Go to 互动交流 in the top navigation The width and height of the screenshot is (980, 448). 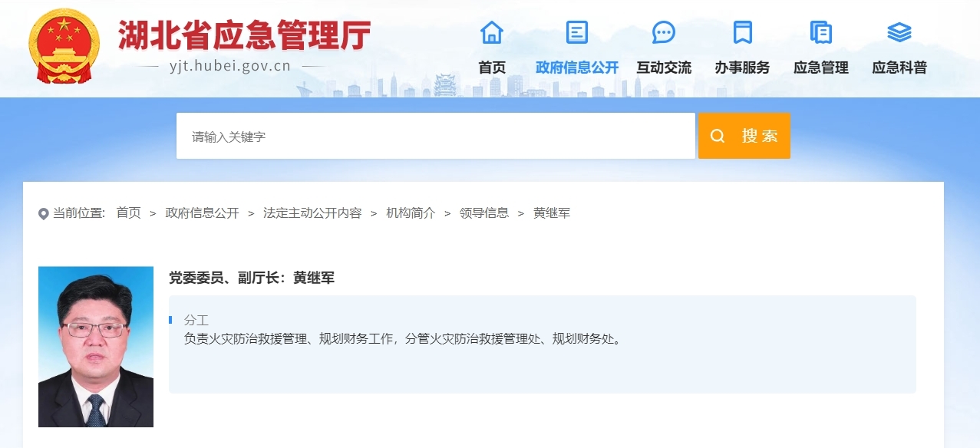pyautogui.click(x=664, y=68)
